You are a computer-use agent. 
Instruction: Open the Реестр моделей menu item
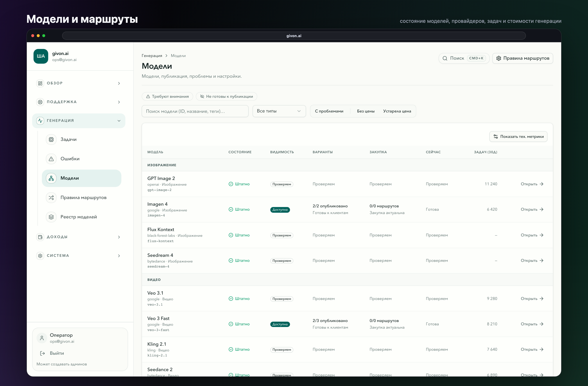pos(82,217)
